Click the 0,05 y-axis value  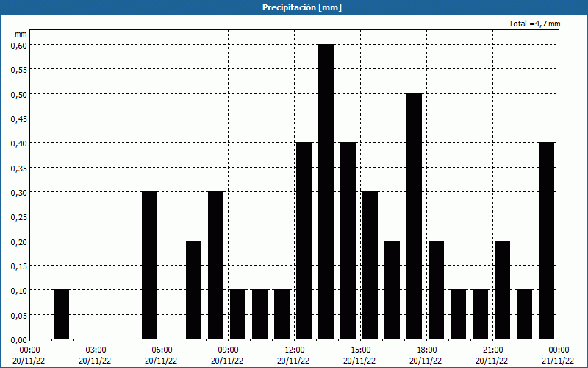(19, 315)
